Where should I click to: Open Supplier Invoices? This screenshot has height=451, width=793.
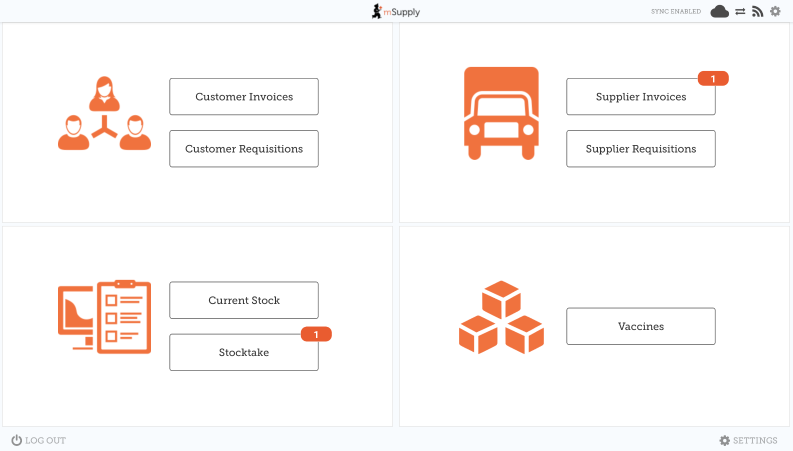click(x=641, y=97)
